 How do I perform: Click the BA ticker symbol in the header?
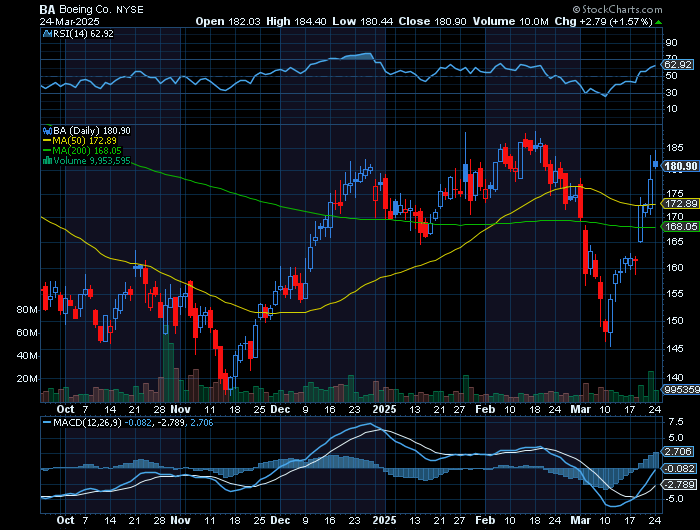47,10
